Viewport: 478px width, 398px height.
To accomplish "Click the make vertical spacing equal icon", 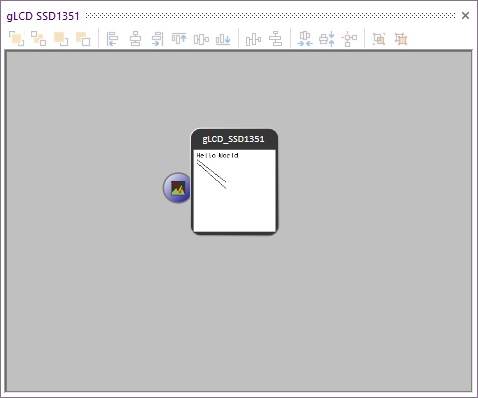I will 327,39.
